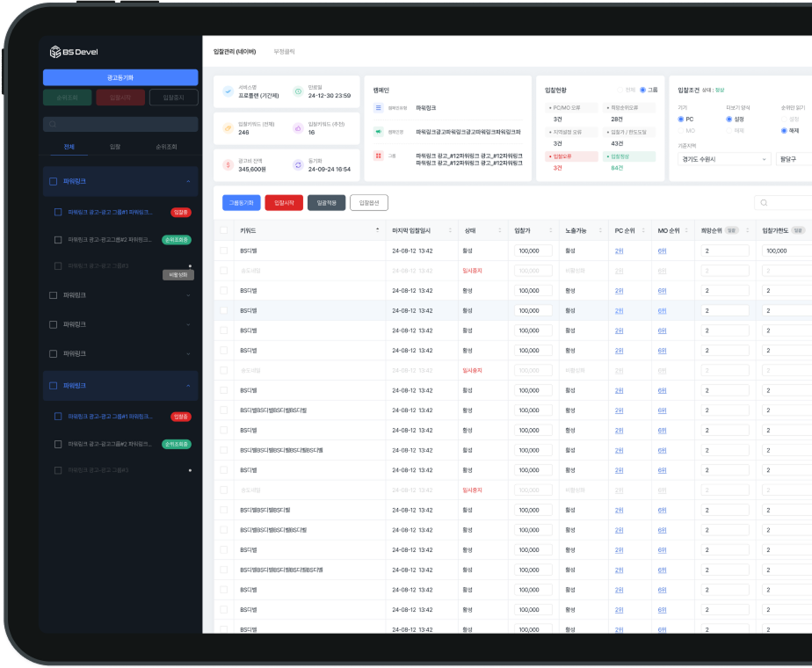Click the red 그룹 grid icon
This screenshot has width=812, height=668.
click(378, 156)
